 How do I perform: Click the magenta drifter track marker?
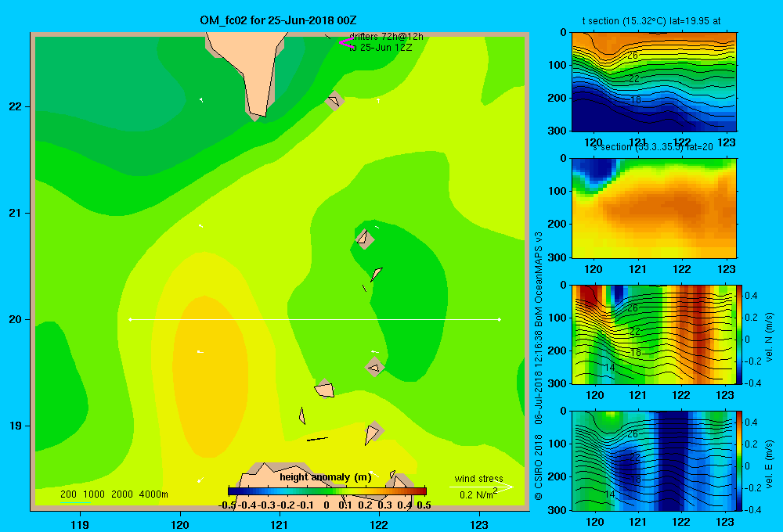[x=345, y=42]
